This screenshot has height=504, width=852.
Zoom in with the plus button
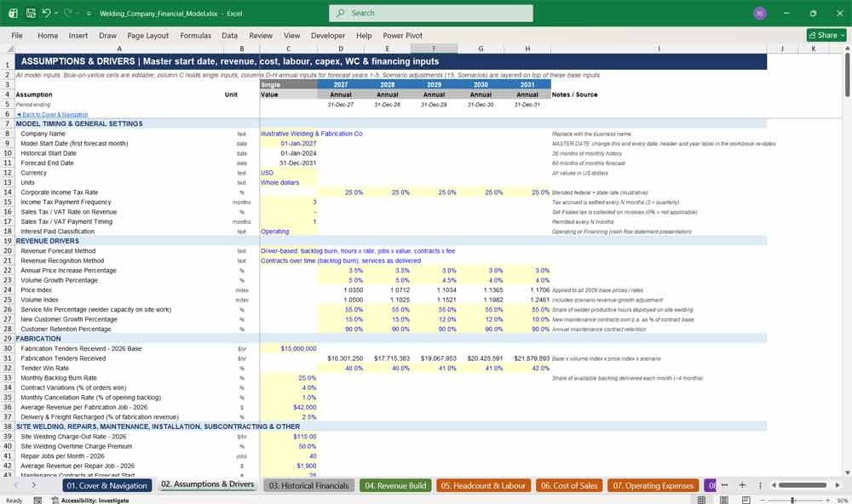pyautogui.click(x=827, y=500)
